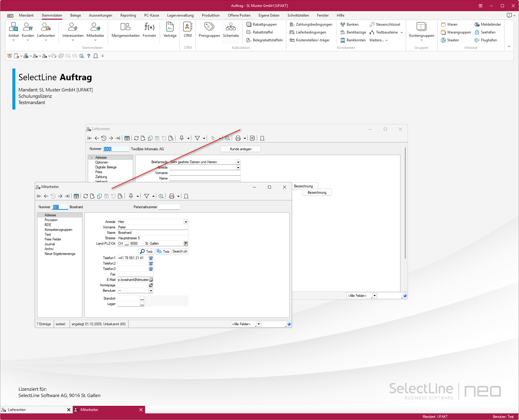Expand the Briefanrede dropdown in Lieferanten
The width and height of the screenshot is (519, 420).
(238, 162)
